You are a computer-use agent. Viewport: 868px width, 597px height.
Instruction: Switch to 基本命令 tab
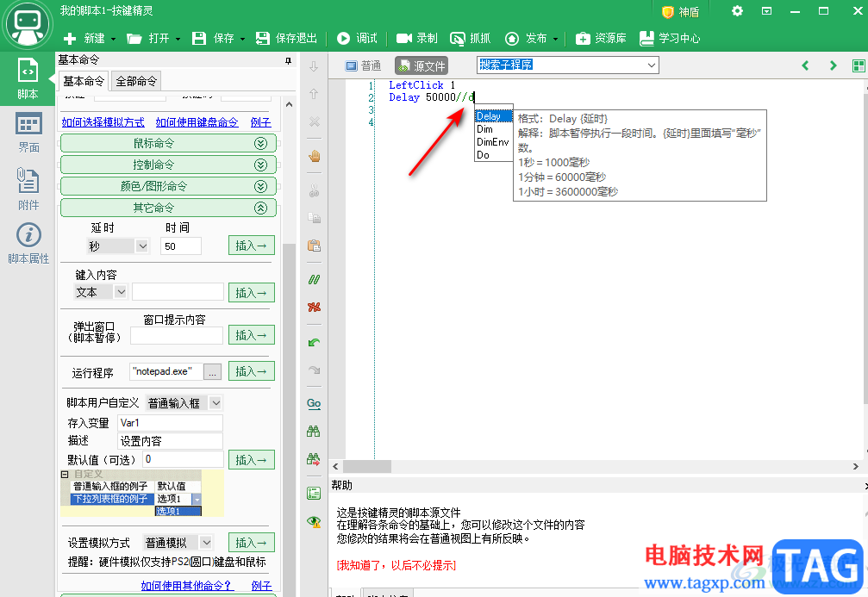(84, 81)
